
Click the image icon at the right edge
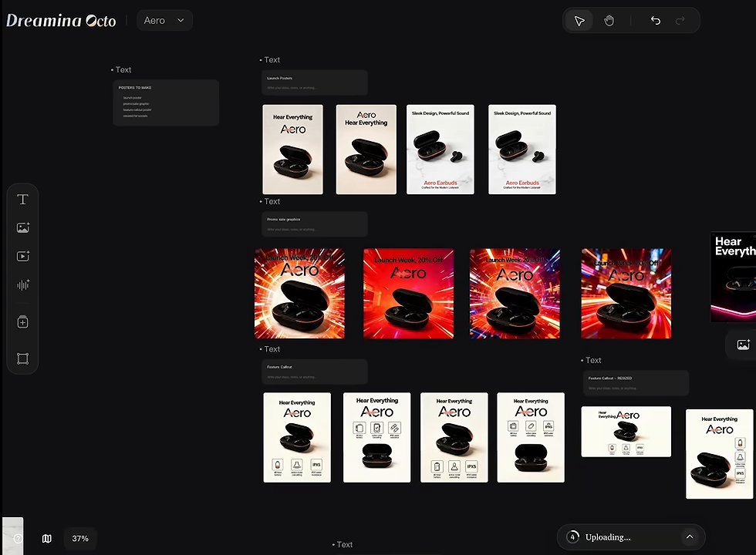tap(743, 345)
